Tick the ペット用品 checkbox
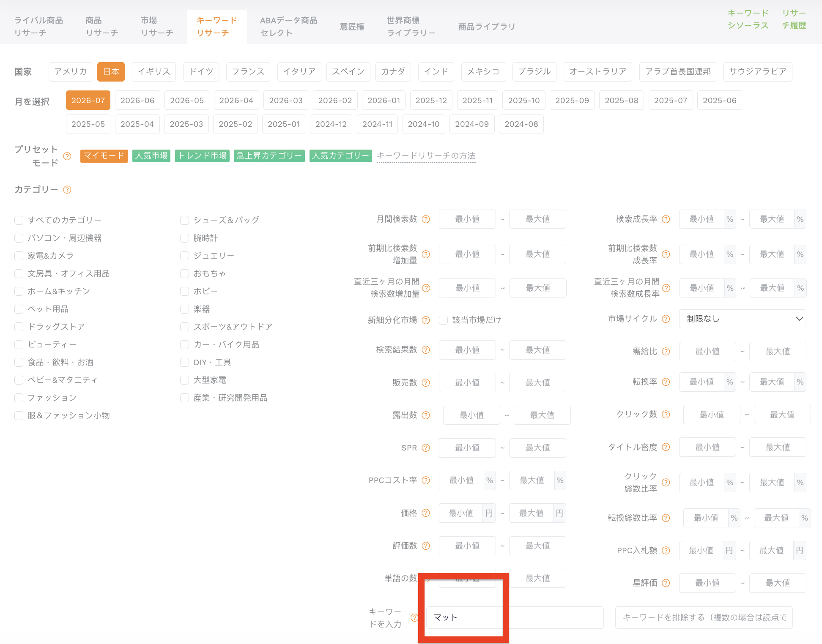This screenshot has height=644, width=822. pyautogui.click(x=19, y=309)
